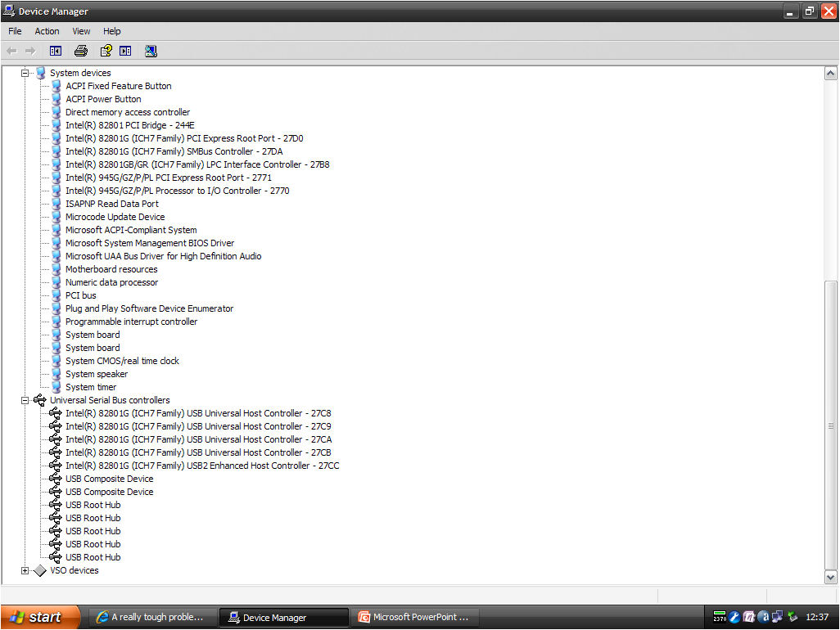Click the PowerPoint icon in the taskbar
840x630 pixels.
364,617
